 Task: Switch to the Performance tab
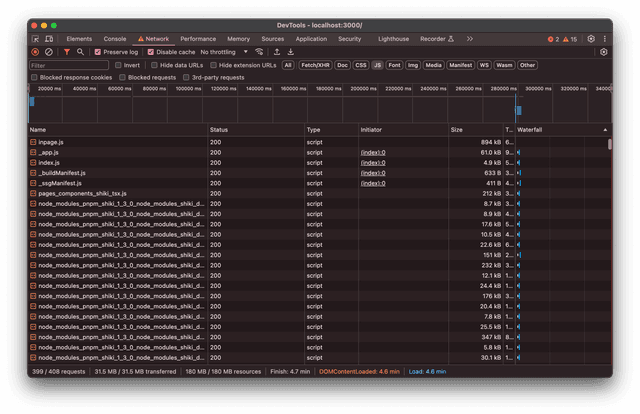coord(198,38)
